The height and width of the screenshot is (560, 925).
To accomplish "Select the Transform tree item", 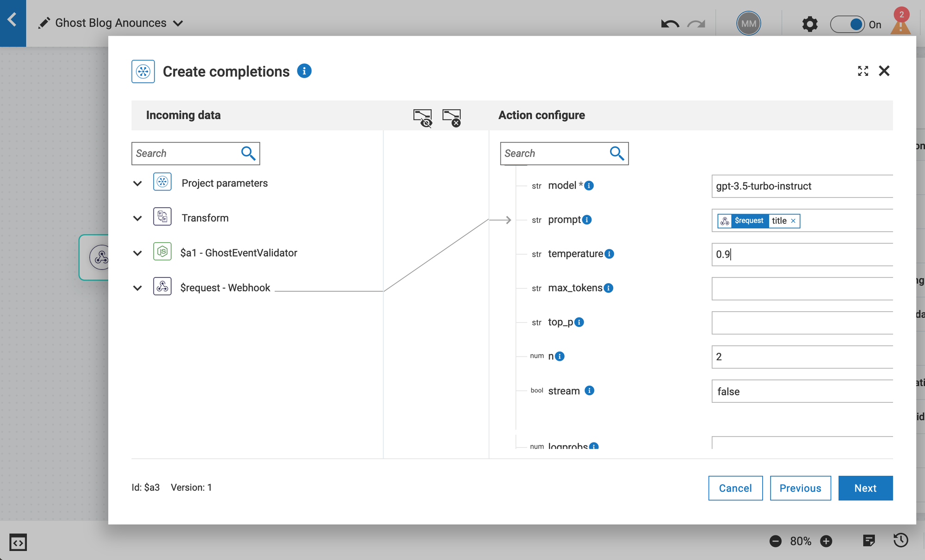I will coord(205,218).
